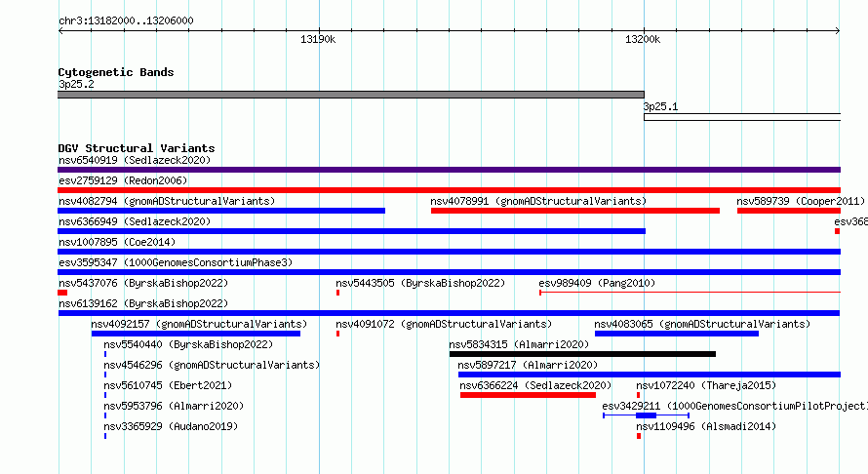
Task: Open esv2759129 (Redon2006) label
Action: click(123, 180)
